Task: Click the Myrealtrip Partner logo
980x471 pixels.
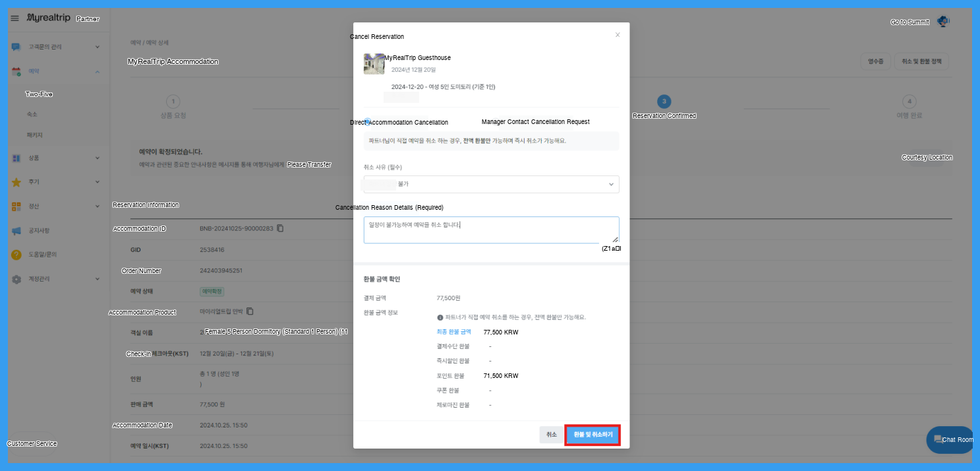Action: (63, 18)
